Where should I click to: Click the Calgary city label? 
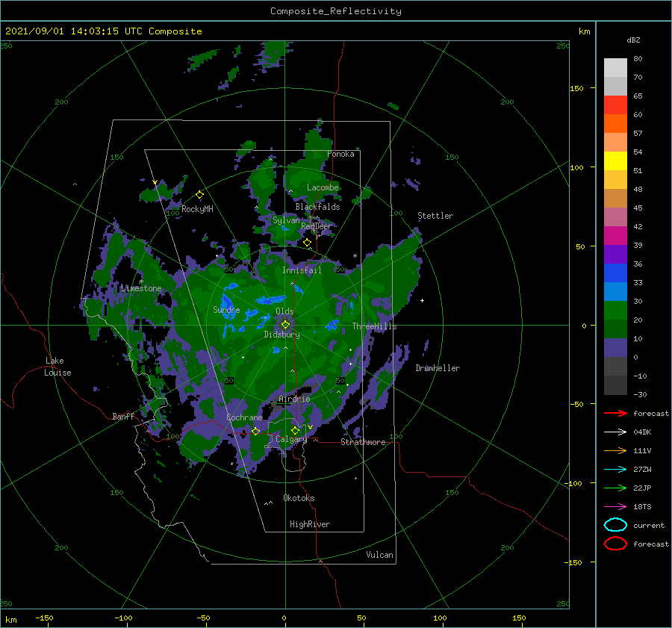tap(291, 439)
